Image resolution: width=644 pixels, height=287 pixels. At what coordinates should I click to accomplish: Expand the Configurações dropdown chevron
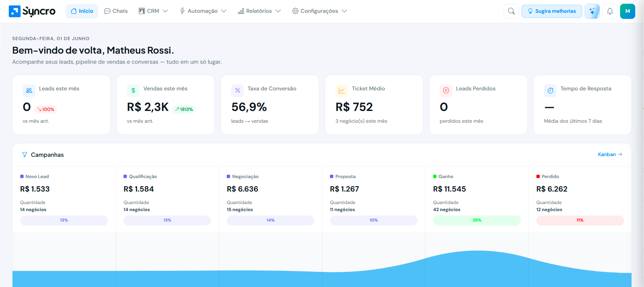(x=344, y=11)
